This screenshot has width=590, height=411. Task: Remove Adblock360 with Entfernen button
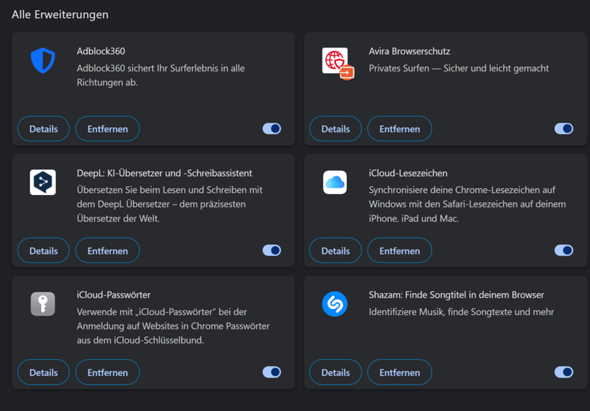108,129
